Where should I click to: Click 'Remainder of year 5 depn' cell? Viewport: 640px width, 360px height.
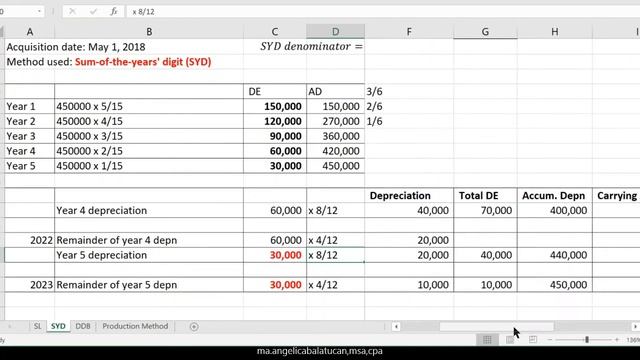[x=149, y=285]
